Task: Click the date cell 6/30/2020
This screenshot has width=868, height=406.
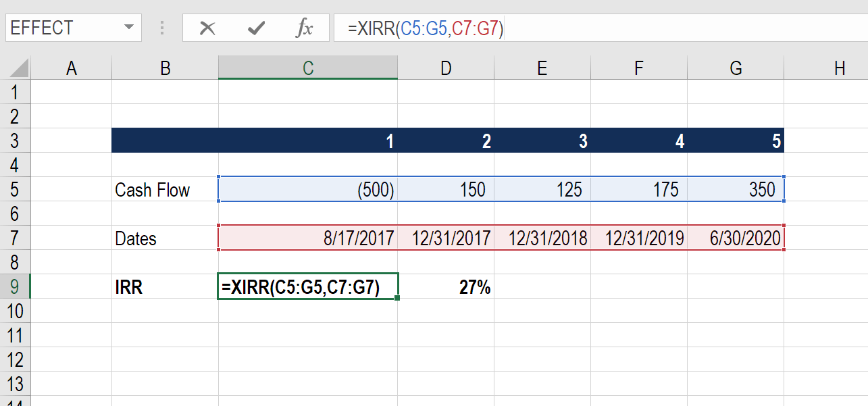Action: [x=735, y=238]
